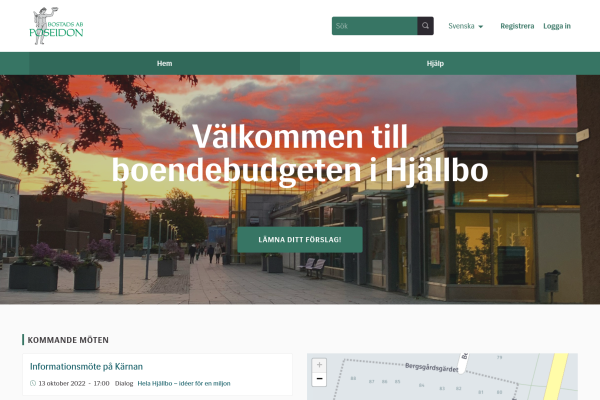Click the Bergsgårdsgärdet label on the map
Screen dimensions: 600x400
click(431, 367)
